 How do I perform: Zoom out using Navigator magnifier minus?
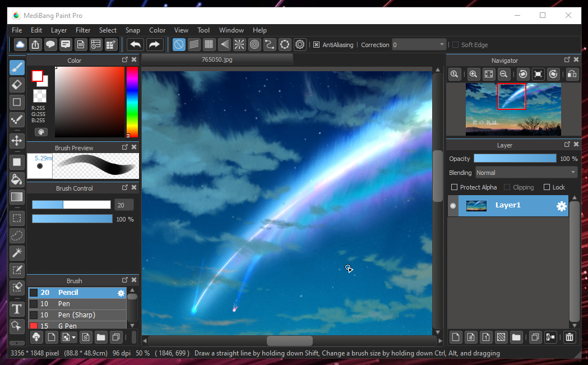coord(503,74)
